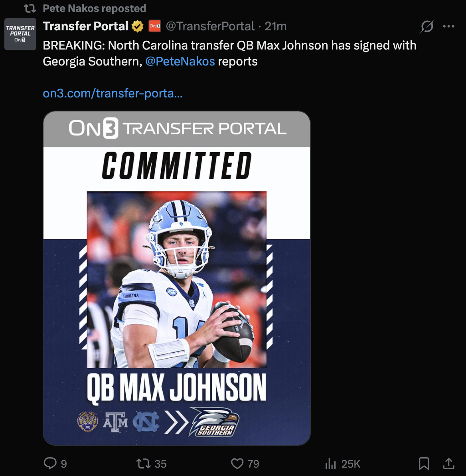Open the on3.com/transfer-porta... article link
Viewport: 466px width, 476px height.
pyautogui.click(x=113, y=93)
